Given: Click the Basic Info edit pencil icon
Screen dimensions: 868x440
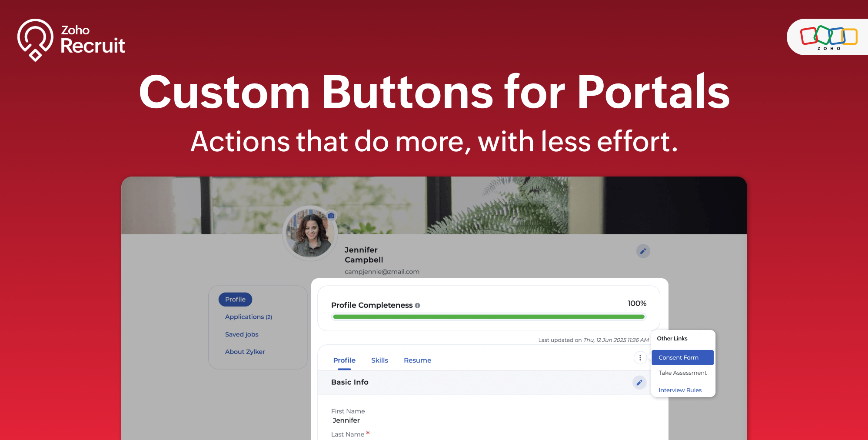Looking at the screenshot, I should (x=639, y=383).
